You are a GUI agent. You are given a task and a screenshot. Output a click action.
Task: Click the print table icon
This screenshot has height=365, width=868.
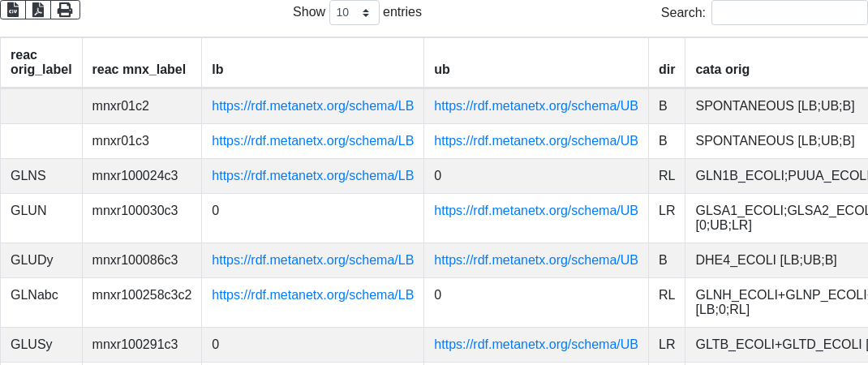click(x=66, y=10)
